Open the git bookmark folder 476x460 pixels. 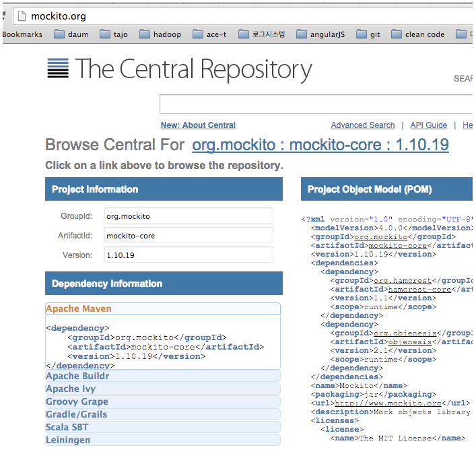click(x=368, y=34)
